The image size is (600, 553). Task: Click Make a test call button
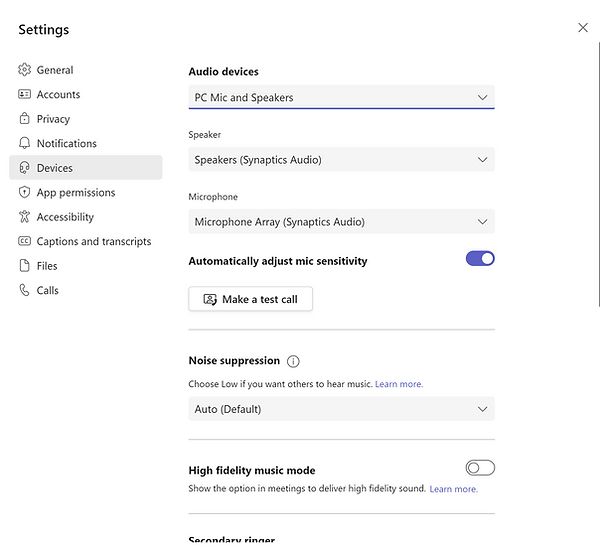[x=250, y=299]
